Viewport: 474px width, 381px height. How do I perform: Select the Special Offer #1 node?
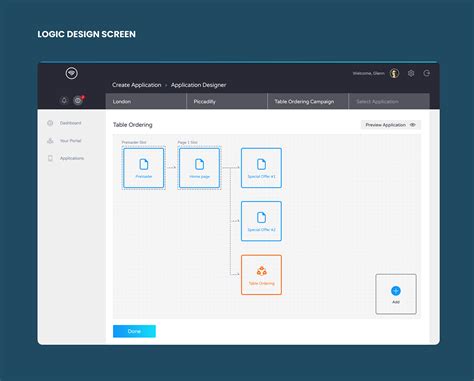[x=261, y=168]
